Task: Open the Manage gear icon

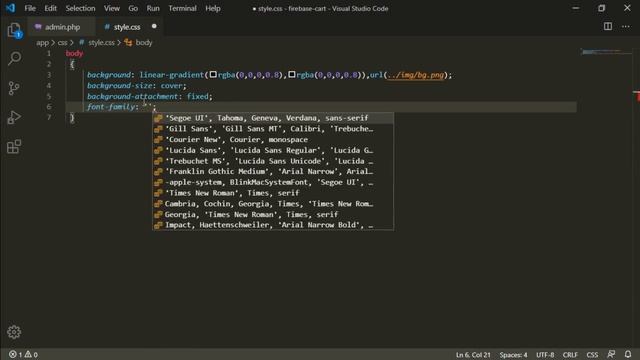Action: (14, 332)
